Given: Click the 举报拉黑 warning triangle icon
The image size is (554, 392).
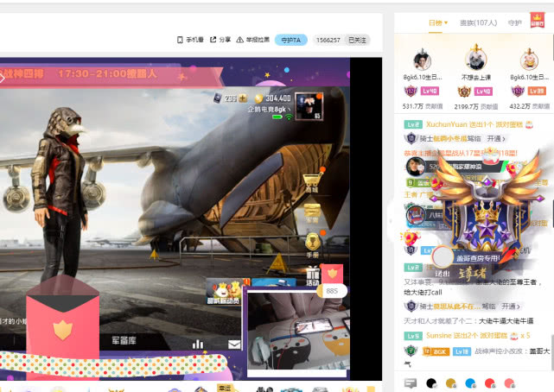Looking at the screenshot, I should pos(240,40).
